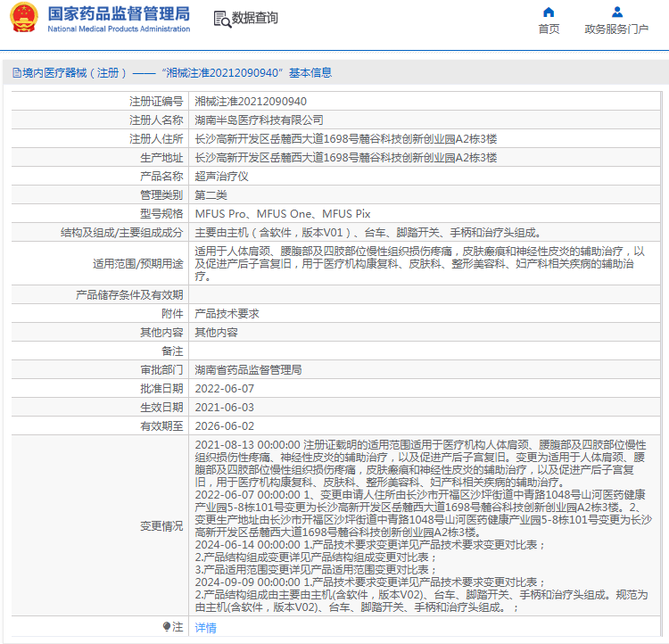Click the document icon before 境内医疗器械
Image resolution: width=669 pixels, height=644 pixels.
17,73
